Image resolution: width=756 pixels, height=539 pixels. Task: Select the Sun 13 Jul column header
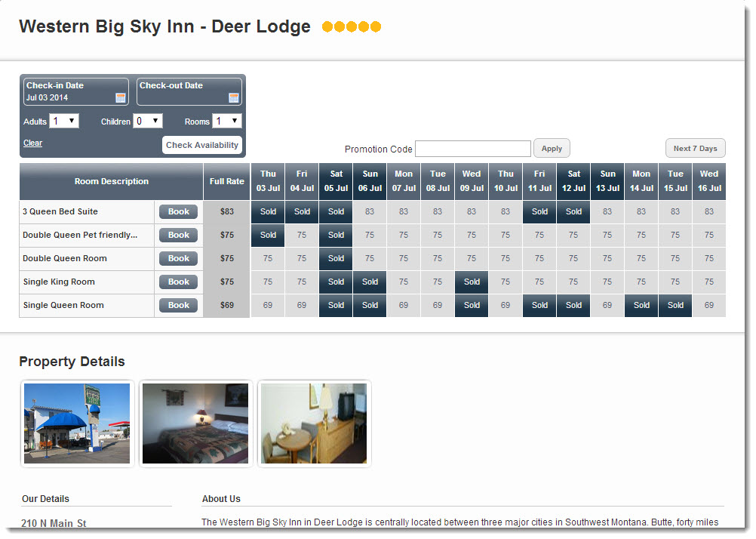(x=607, y=181)
